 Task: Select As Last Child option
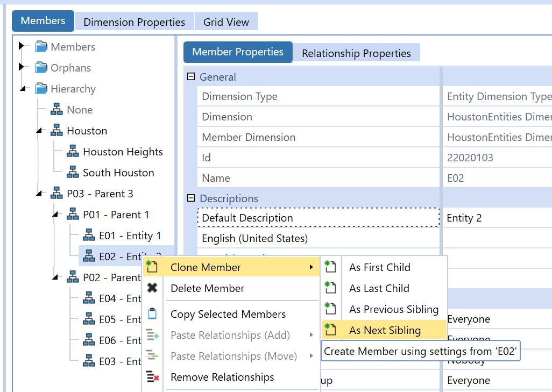[379, 288]
